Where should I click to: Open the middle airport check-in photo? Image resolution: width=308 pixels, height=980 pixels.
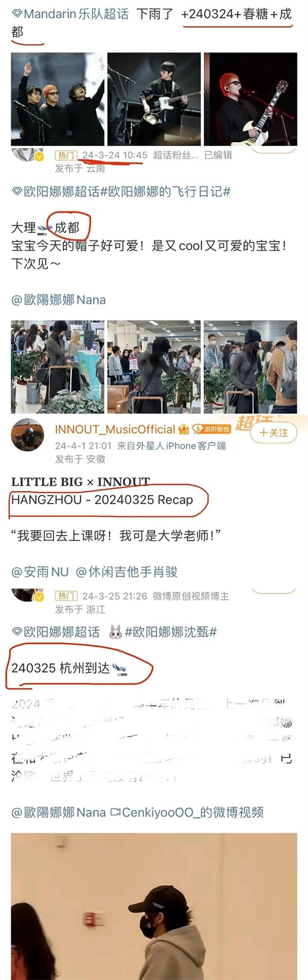point(154,367)
